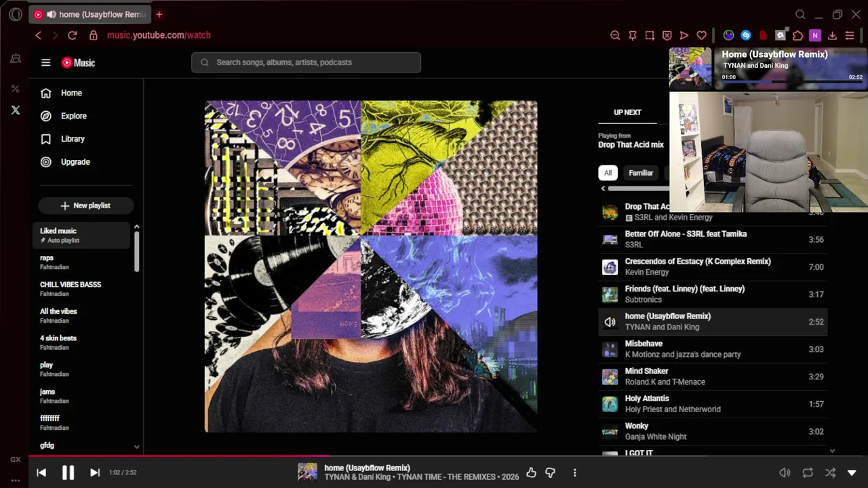
Task: Switch to the UP NEXT tab
Action: [x=627, y=113]
